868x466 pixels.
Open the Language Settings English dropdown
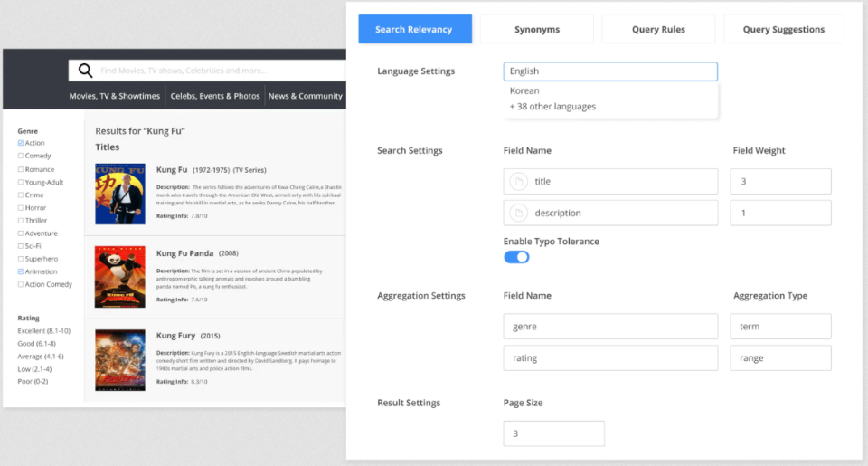610,71
